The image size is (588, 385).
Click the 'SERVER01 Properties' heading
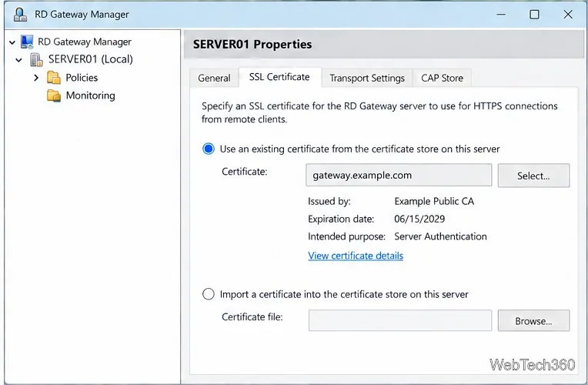pos(252,45)
